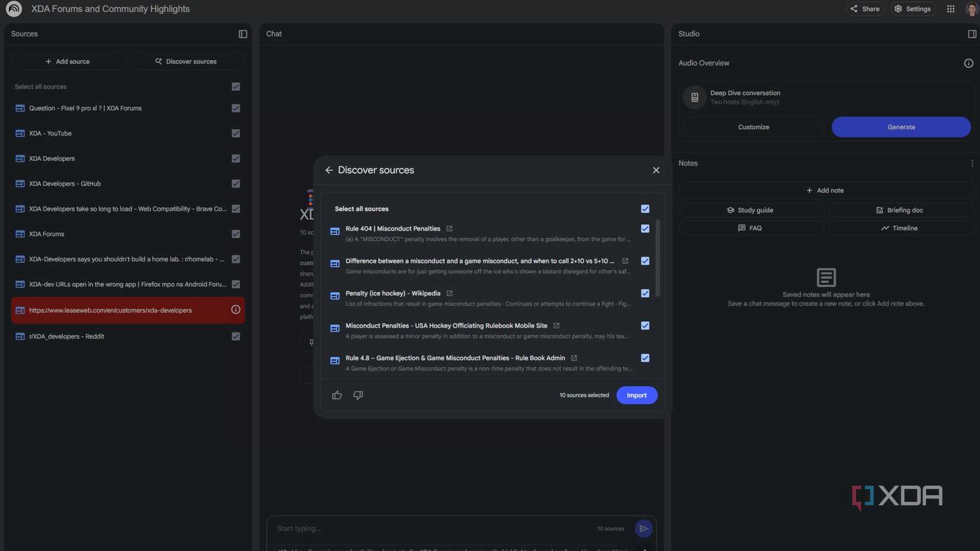Click Add source button

68,61
